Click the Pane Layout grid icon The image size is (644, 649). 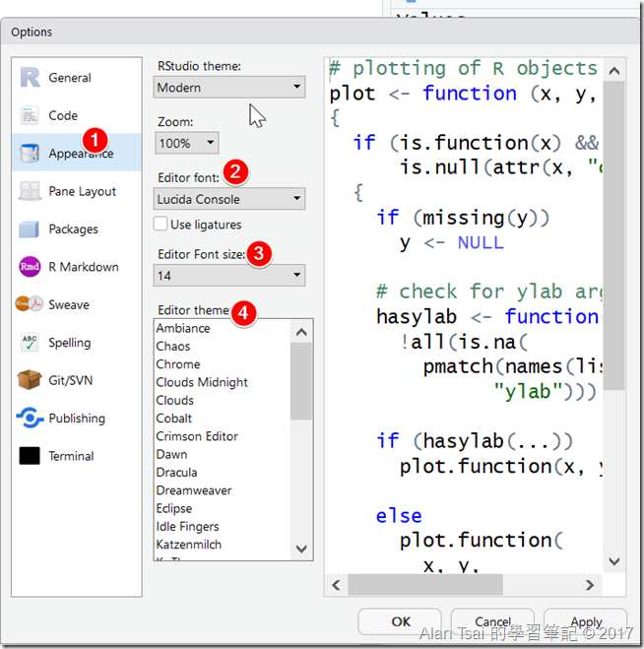[30, 191]
